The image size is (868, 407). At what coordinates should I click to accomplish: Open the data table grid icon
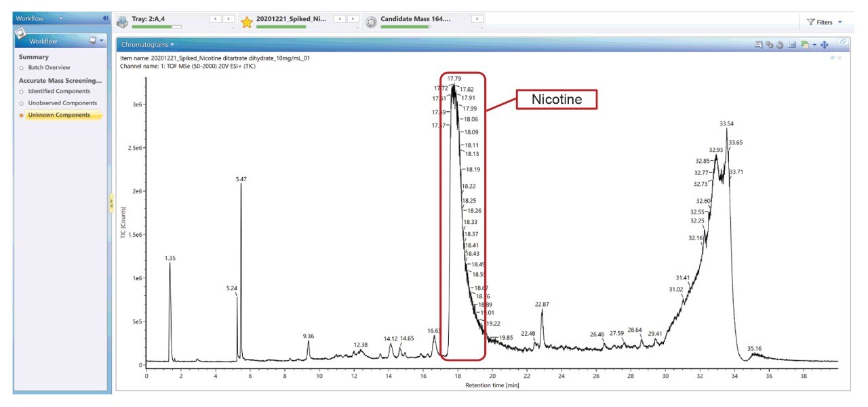(x=791, y=43)
